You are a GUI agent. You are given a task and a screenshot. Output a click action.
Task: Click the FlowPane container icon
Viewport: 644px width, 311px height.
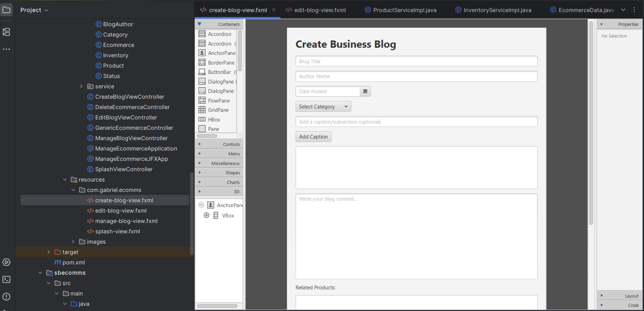tap(202, 100)
